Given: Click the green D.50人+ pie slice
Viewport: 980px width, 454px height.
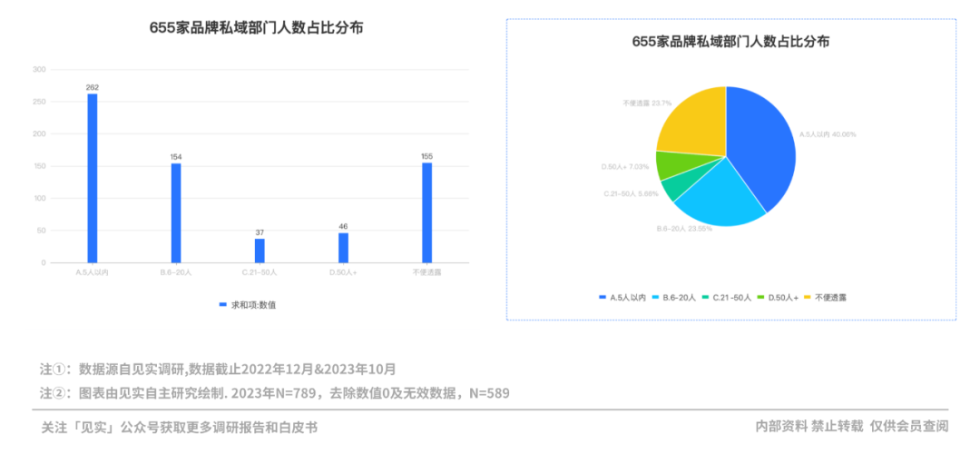Looking at the screenshot, I should point(671,164).
